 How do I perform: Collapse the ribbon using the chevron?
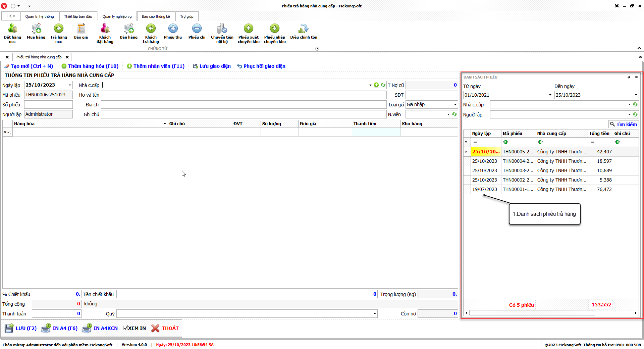pos(639,48)
